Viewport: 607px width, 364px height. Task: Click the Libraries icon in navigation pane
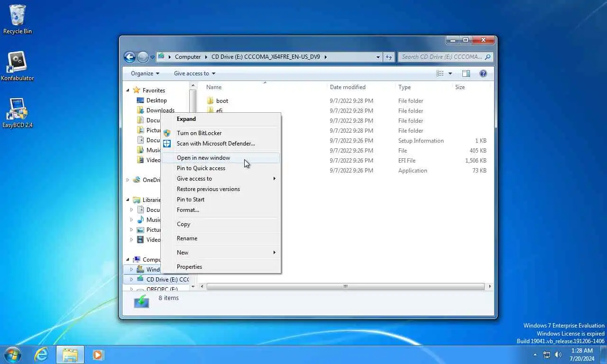point(137,200)
